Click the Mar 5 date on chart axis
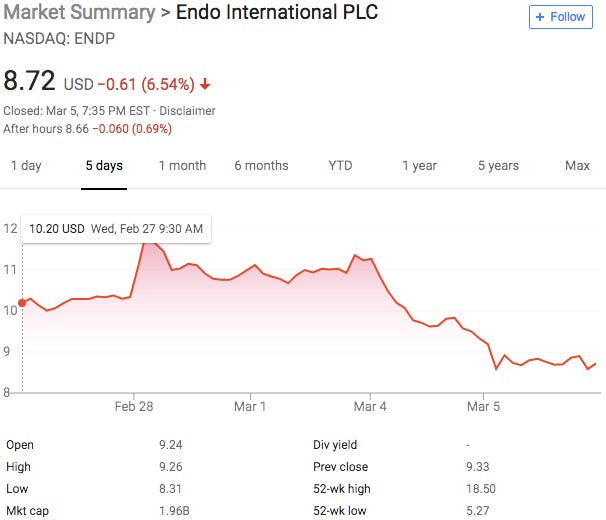 (x=483, y=407)
